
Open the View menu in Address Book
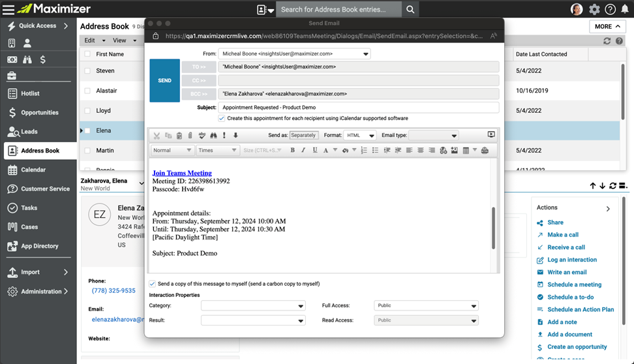(125, 40)
